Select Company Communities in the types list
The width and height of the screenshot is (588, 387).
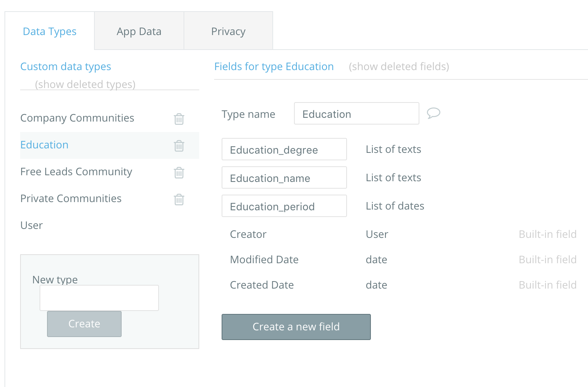[77, 118]
